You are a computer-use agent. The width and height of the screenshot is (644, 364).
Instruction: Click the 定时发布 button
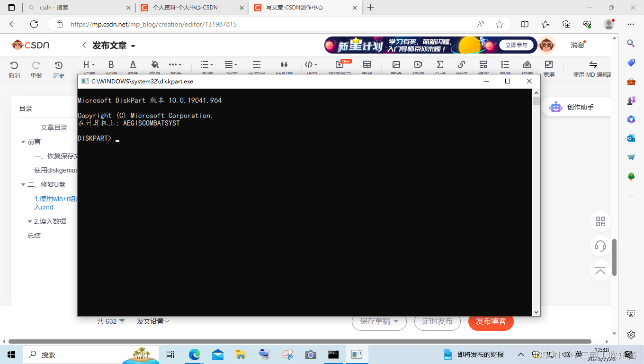click(x=438, y=321)
